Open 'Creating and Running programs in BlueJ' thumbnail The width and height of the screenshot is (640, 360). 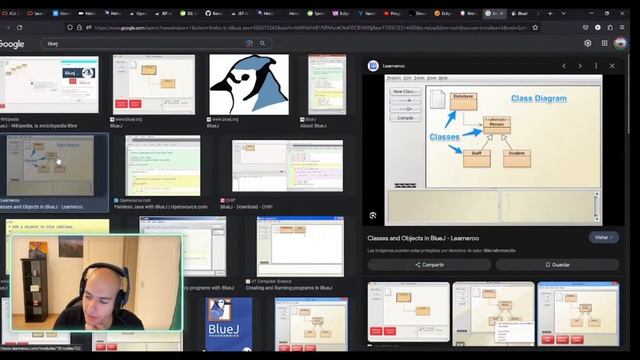[x=300, y=247]
